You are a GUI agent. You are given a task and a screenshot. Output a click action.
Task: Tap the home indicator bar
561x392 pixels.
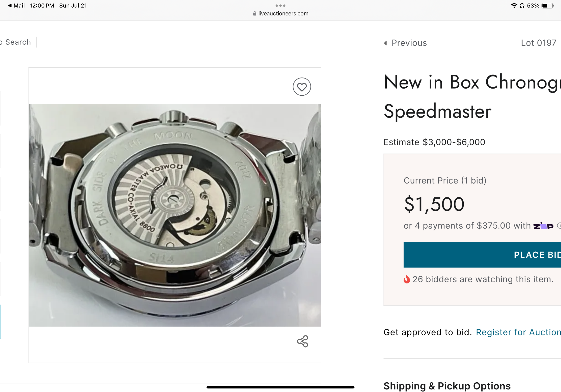click(x=280, y=387)
